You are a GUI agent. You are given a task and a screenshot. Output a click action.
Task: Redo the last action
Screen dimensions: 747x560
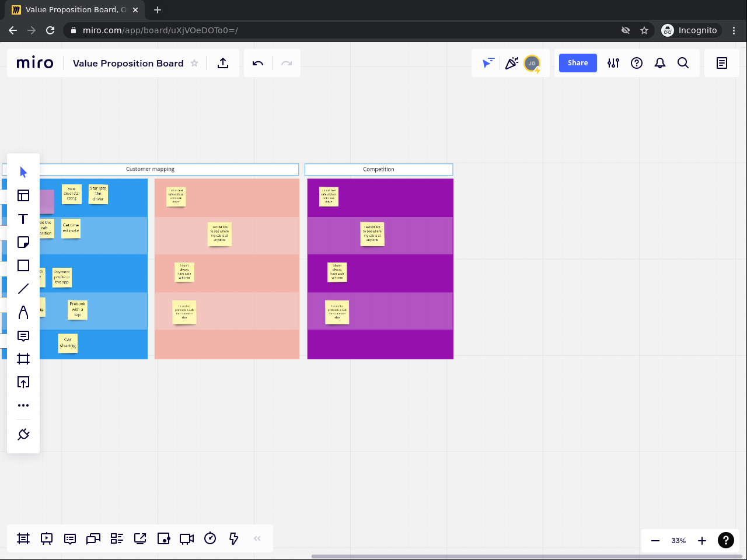point(287,63)
